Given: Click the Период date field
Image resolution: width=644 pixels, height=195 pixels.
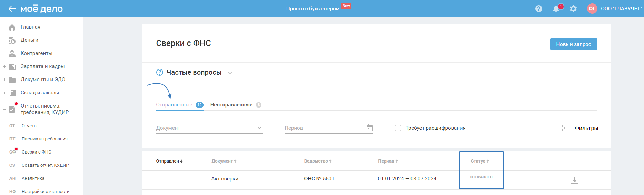Looking at the screenshot, I should click(329, 128).
